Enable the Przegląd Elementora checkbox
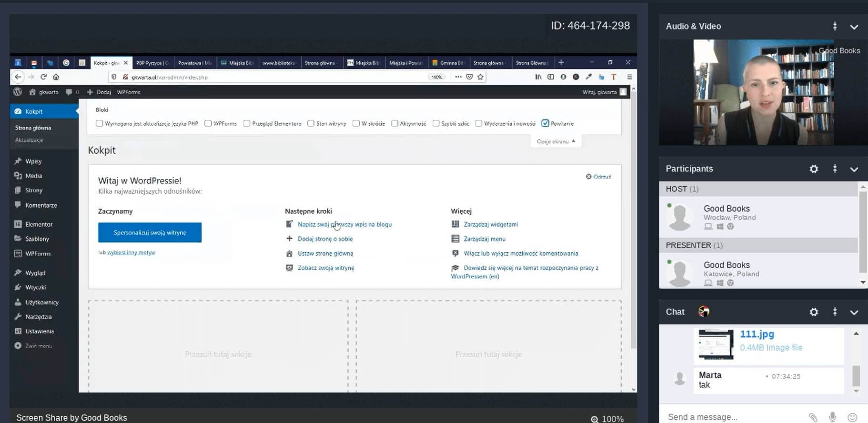The width and height of the screenshot is (868, 423). 246,123
